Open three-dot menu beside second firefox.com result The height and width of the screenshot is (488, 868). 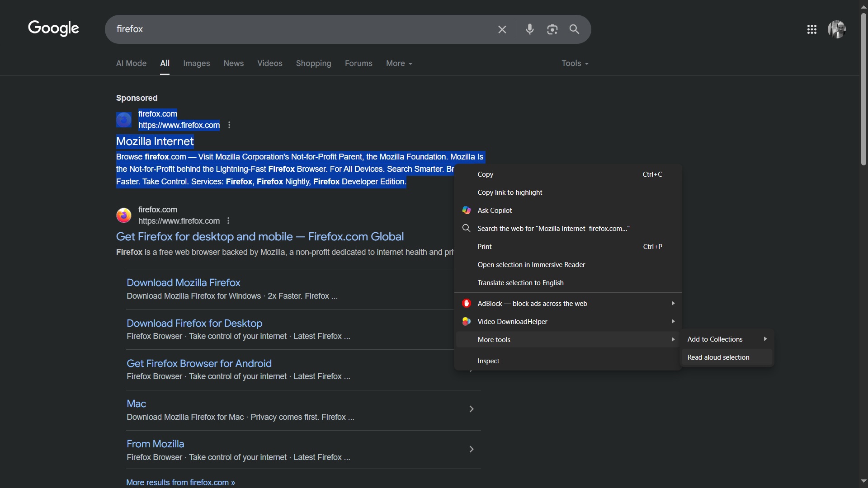click(228, 221)
